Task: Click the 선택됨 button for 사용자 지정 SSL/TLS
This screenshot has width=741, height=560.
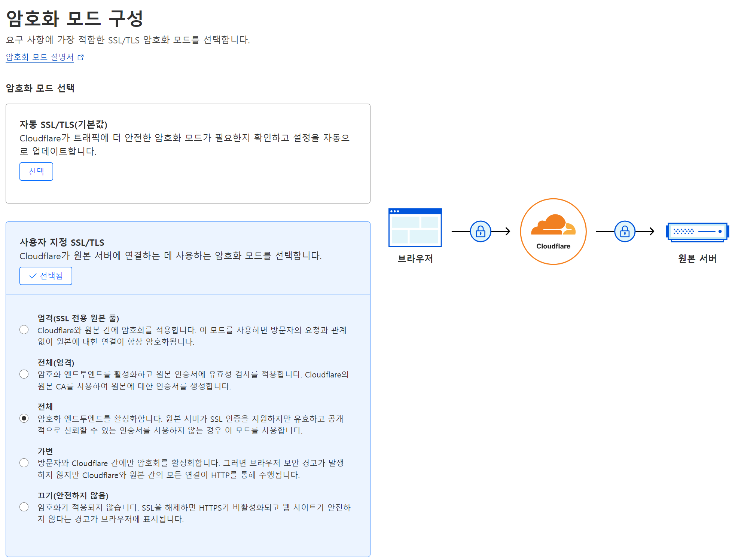Action: click(x=46, y=276)
